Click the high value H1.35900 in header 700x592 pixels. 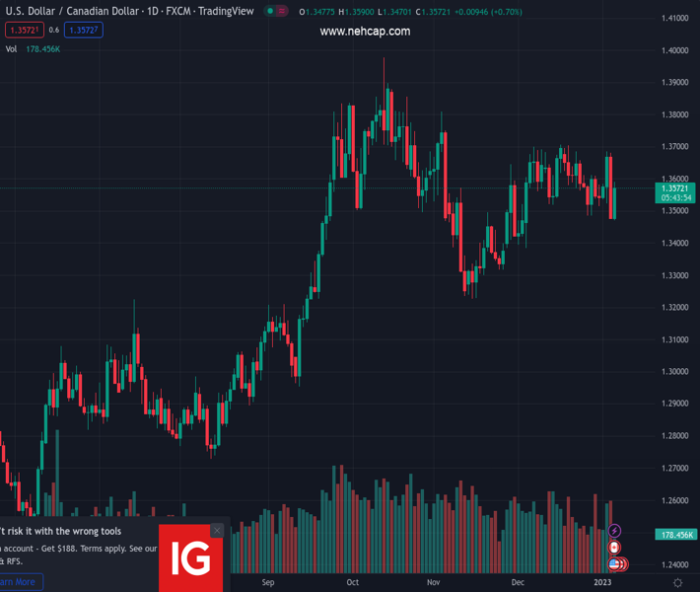(x=356, y=12)
